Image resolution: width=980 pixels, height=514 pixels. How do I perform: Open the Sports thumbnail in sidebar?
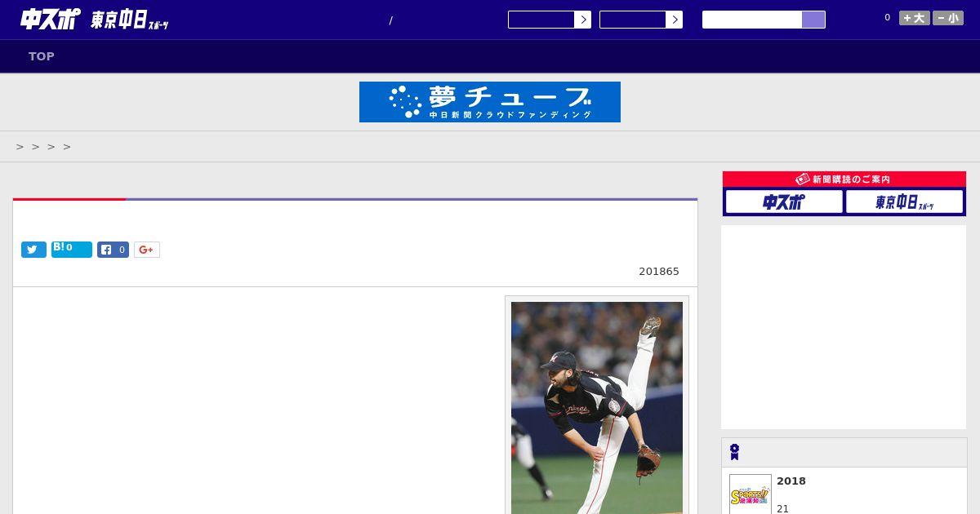[751, 494]
